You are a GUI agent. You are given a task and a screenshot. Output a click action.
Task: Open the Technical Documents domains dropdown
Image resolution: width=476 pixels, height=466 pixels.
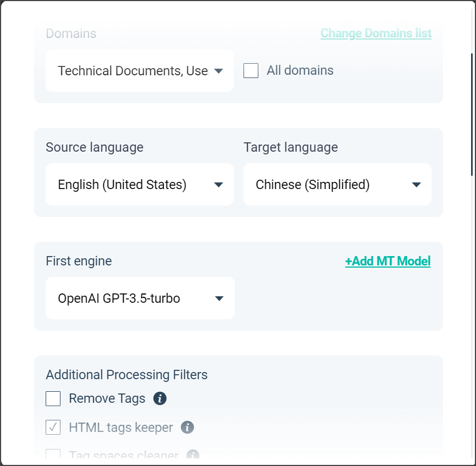[132, 71]
